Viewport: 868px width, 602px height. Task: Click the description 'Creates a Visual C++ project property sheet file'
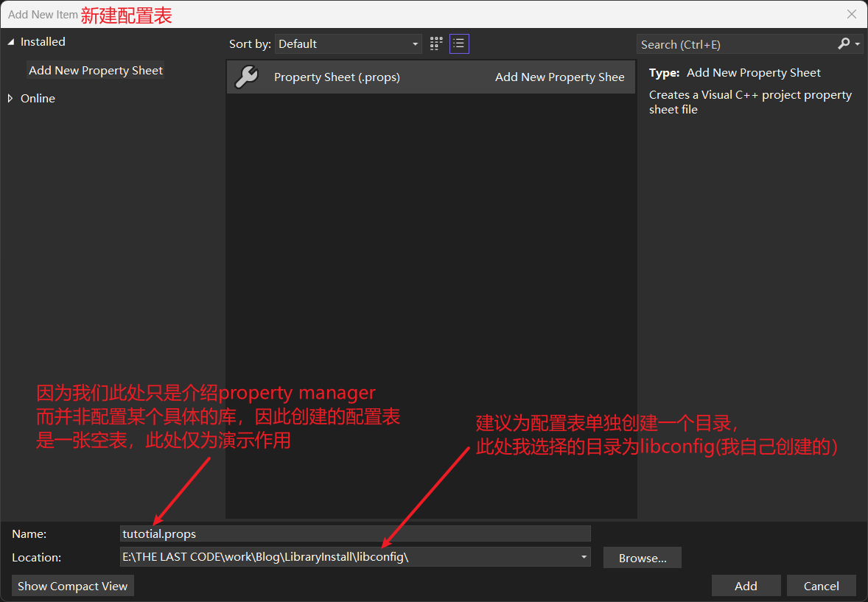(750, 102)
